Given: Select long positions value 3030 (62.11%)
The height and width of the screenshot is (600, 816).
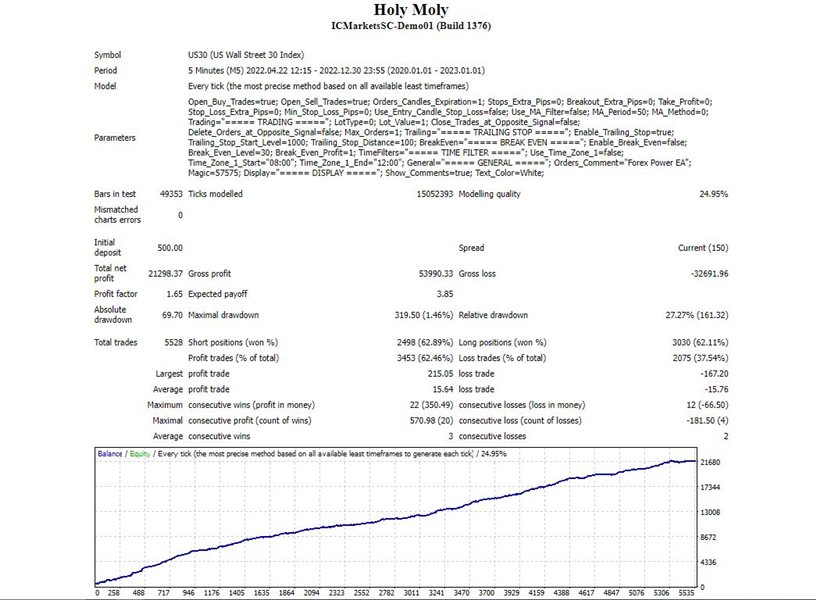Looking at the screenshot, I should click(700, 342).
